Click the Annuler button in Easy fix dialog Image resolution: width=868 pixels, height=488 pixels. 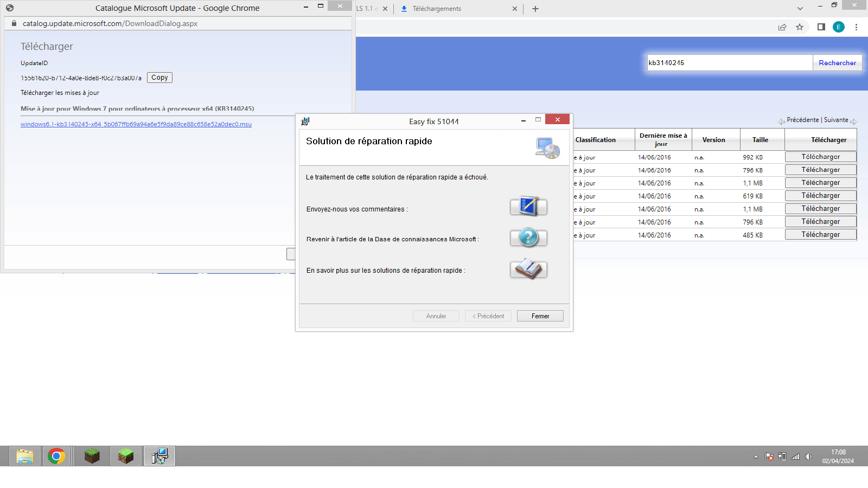click(x=436, y=316)
